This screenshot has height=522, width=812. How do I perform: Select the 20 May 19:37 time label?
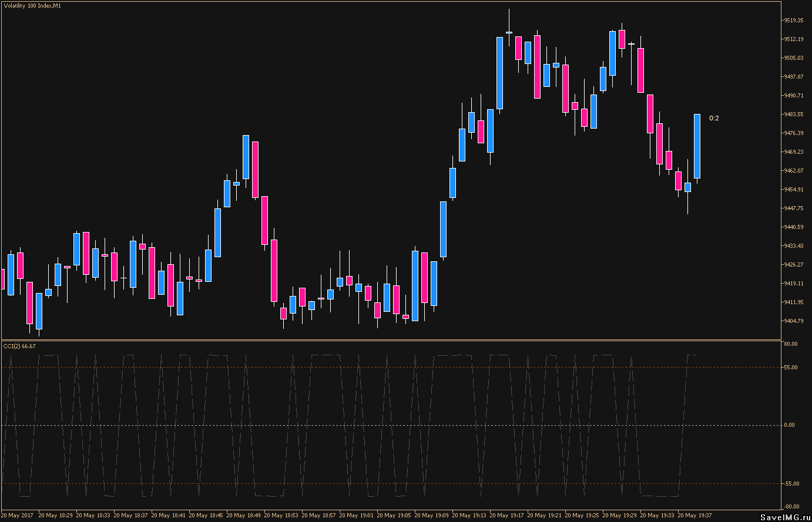click(x=694, y=516)
